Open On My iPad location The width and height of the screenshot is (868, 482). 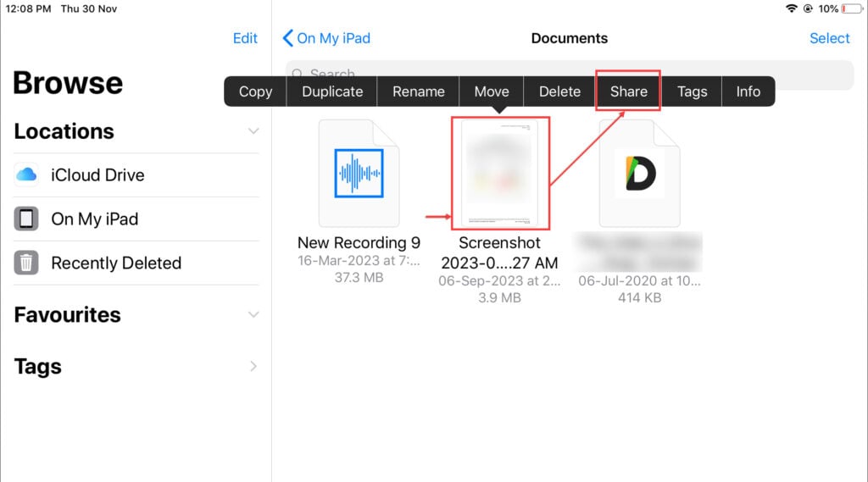tap(136, 219)
